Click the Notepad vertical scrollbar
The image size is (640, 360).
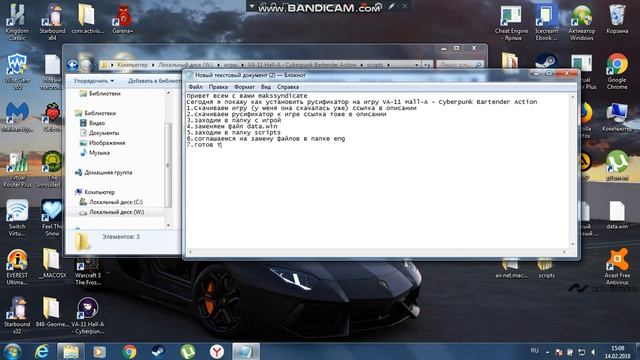573,170
